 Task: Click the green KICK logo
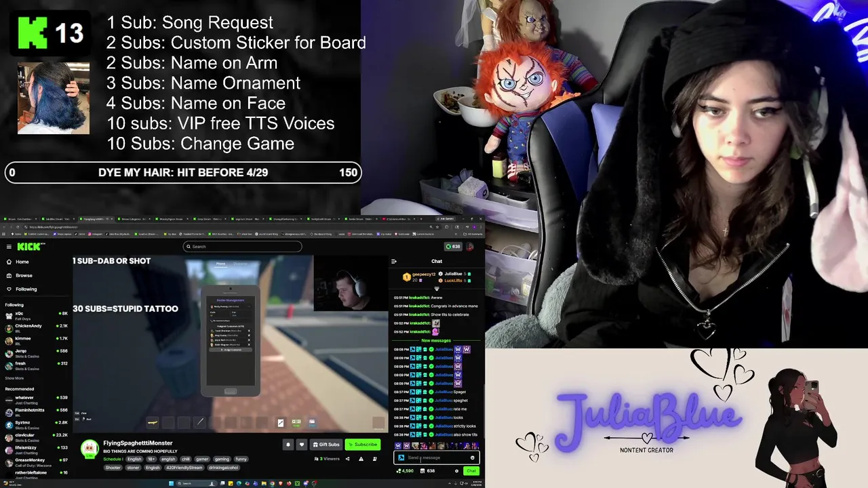coord(29,247)
